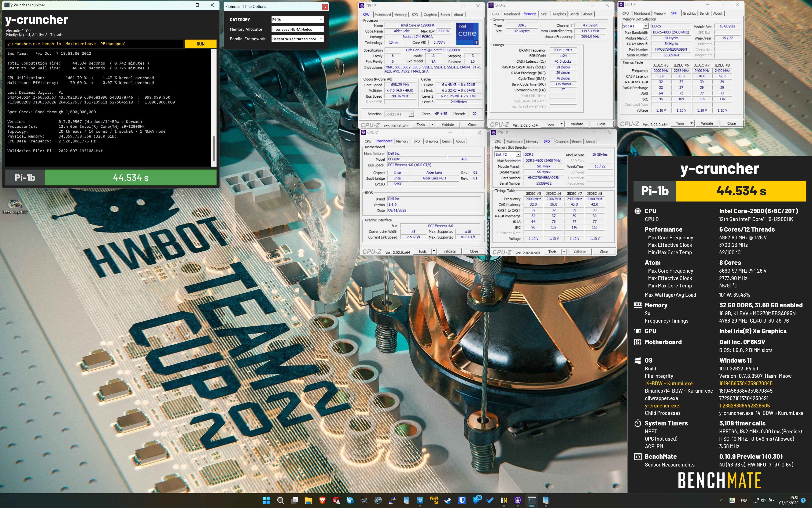This screenshot has height=508, width=812.
Task: Click muted volume tray icon
Action: pyautogui.click(x=763, y=500)
